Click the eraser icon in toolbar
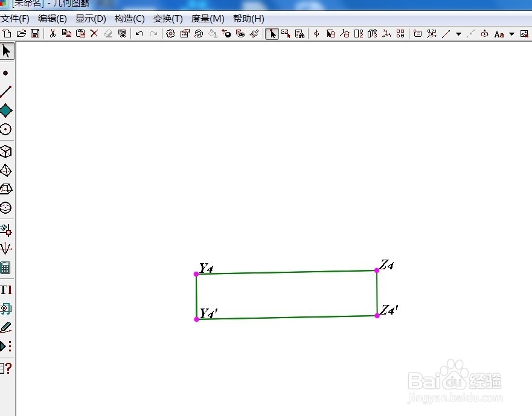This screenshot has width=532, height=416. [x=108, y=34]
